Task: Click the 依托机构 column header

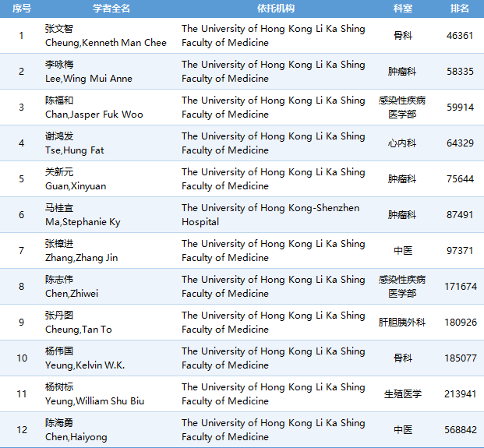Action: point(275,9)
